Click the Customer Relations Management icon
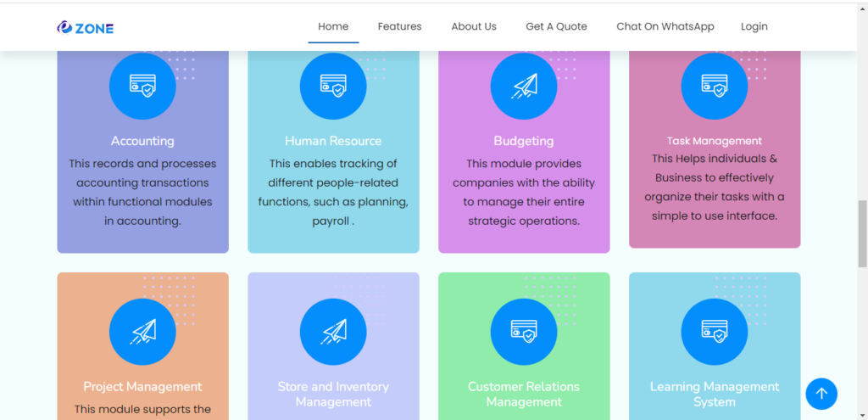 click(524, 332)
